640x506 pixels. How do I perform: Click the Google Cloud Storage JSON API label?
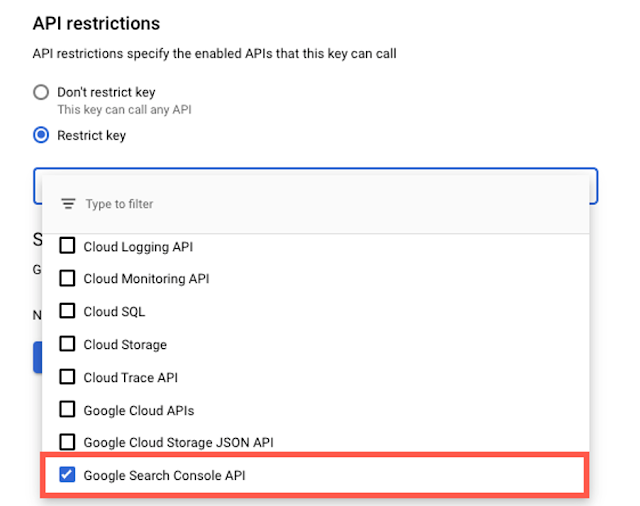coord(178,442)
